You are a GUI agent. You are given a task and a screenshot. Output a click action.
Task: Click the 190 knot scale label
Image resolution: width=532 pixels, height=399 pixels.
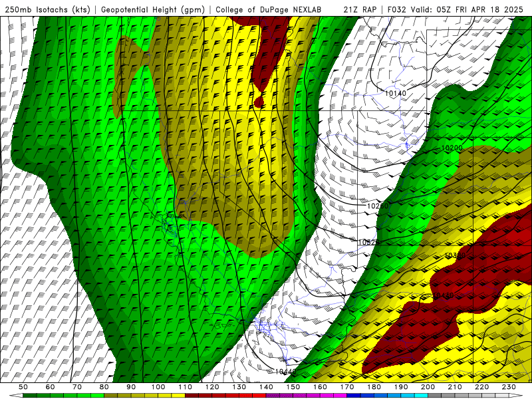tap(401, 387)
